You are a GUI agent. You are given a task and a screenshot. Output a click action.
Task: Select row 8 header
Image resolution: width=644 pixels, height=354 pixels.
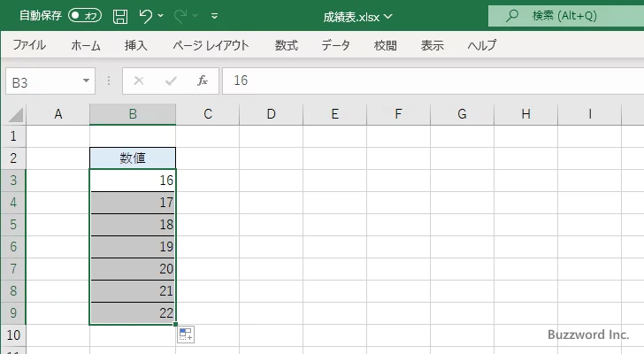[13, 291]
